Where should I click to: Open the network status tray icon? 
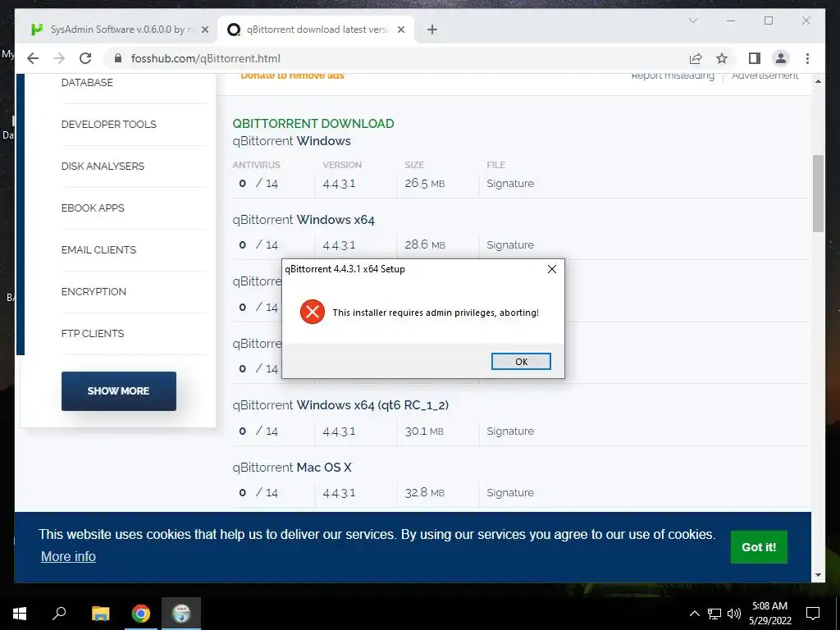[714, 614]
